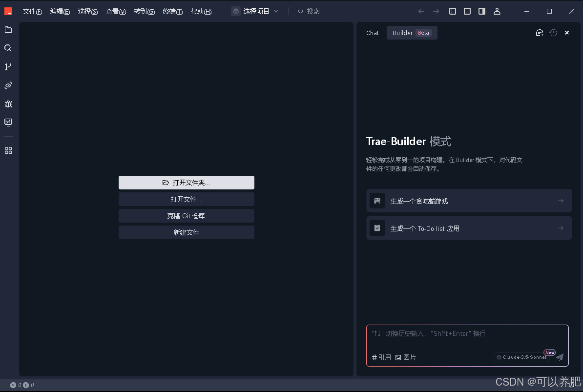
Task: Click the Trae red logo icon
Action: coord(8,12)
